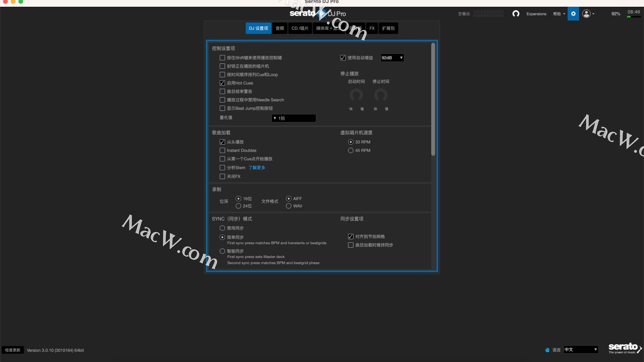This screenshot has width=644, height=362.
Task: Enable the Instant Doubles checkbox
Action: pyautogui.click(x=222, y=150)
